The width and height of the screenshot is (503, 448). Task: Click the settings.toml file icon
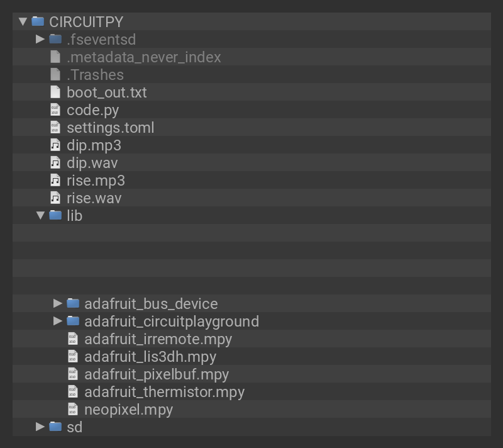click(55, 127)
